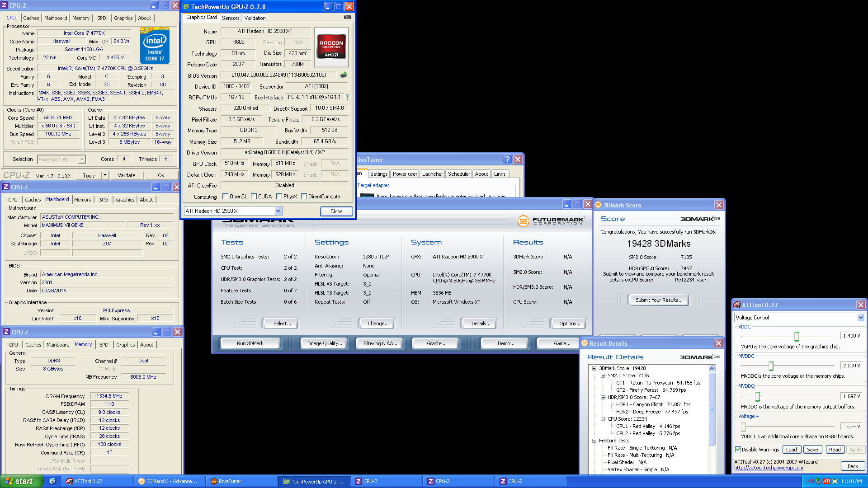The image size is (868, 488).
Task: Click the top CPU-Z window title icon
Action: (5, 5)
